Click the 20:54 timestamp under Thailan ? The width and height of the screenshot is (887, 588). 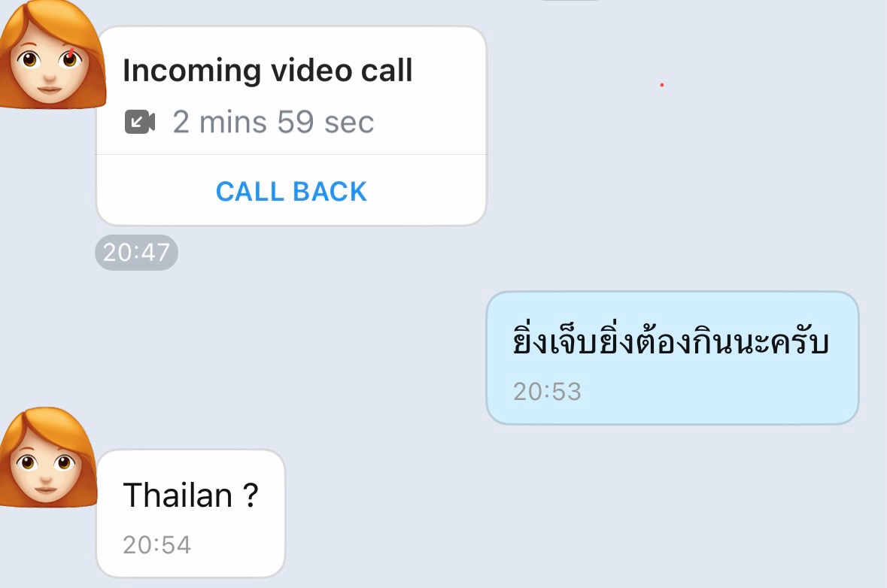(156, 544)
